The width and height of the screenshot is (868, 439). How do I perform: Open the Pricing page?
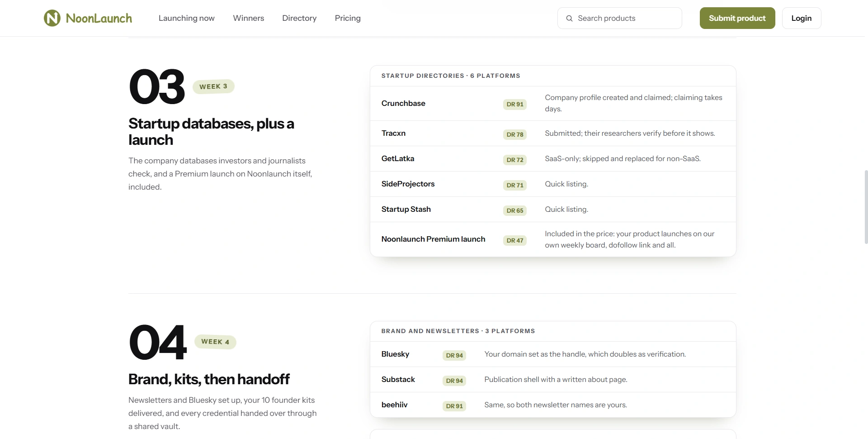[348, 18]
